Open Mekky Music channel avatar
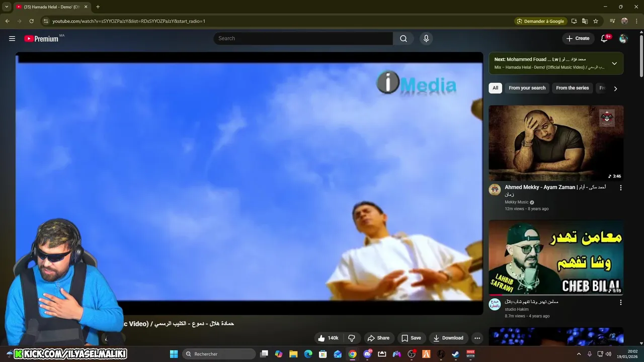The width and height of the screenshot is (644, 362). click(495, 190)
